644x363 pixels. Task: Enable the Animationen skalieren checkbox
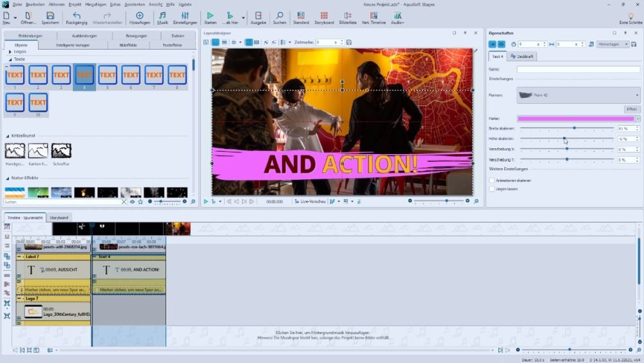pos(492,181)
